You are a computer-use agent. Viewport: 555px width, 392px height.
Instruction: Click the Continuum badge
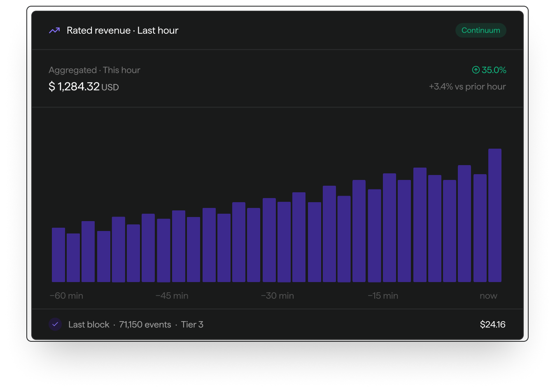tap(480, 30)
